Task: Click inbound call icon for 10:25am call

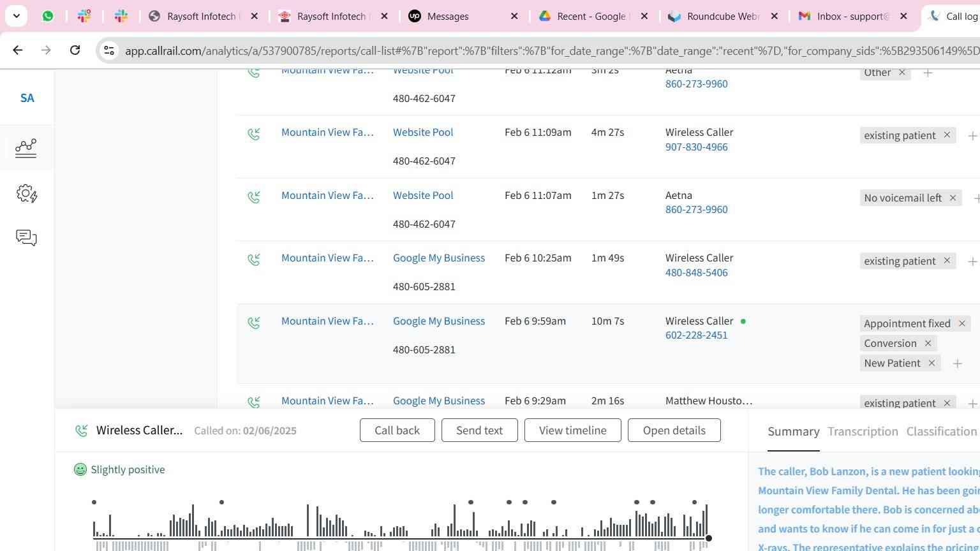Action: 254,260
